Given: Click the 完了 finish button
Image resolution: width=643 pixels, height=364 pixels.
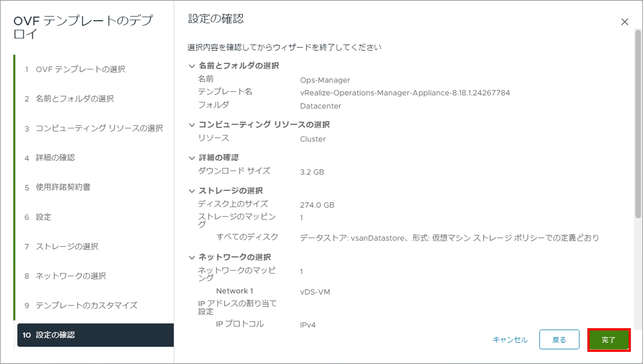Looking at the screenshot, I should click(x=609, y=340).
